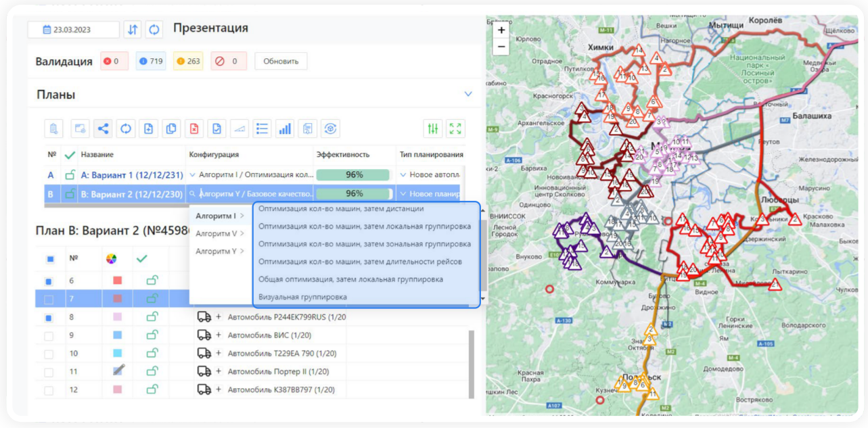
Task: Click the approve plan checkmark document icon
Action: pos(217,128)
